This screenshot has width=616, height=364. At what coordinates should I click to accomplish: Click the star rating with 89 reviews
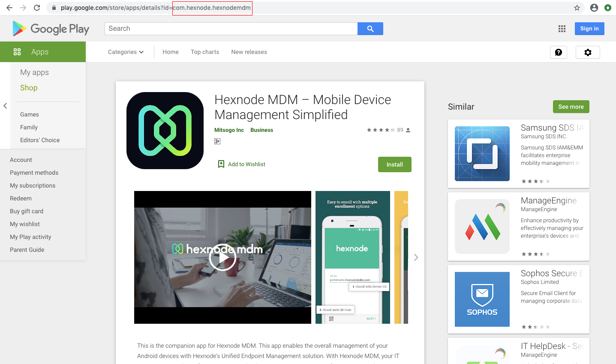click(388, 130)
